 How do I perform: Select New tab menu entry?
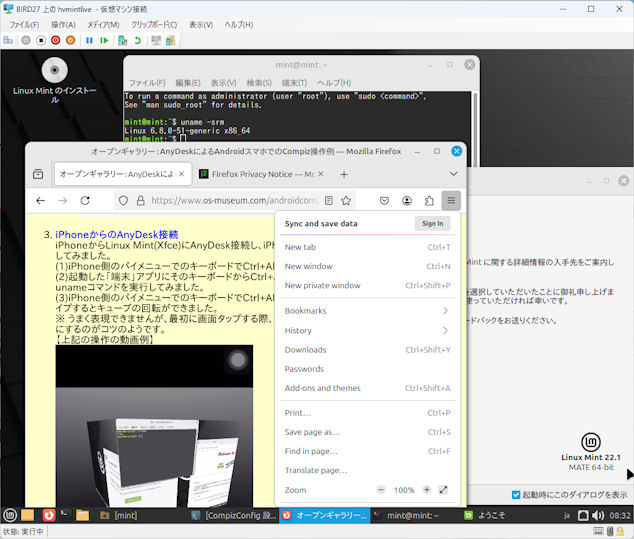click(367, 247)
